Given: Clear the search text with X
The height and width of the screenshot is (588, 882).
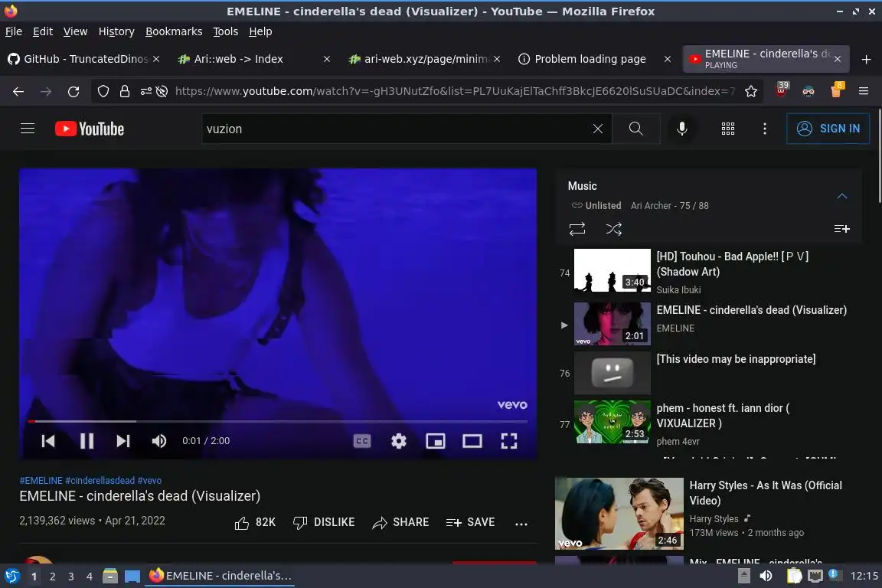Looking at the screenshot, I should 598,129.
